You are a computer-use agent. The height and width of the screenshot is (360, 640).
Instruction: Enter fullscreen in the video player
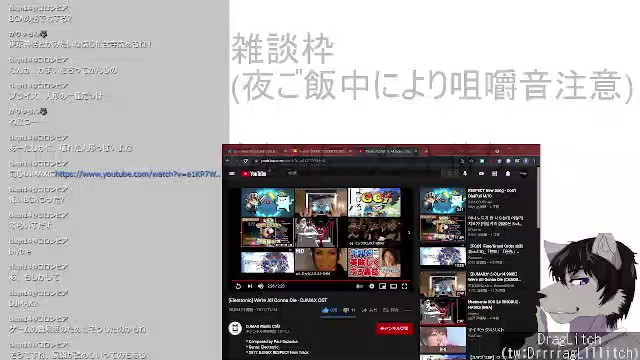coord(404,286)
